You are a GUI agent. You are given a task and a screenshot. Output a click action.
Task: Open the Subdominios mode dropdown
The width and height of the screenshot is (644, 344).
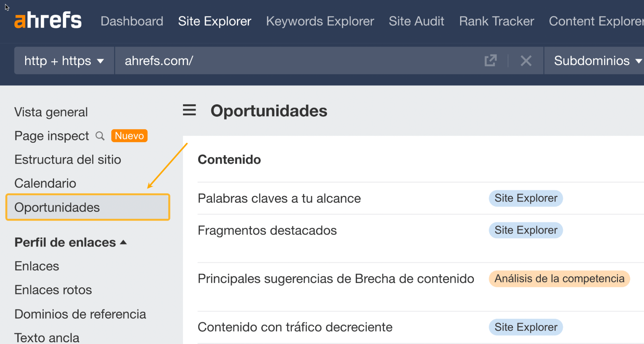597,61
